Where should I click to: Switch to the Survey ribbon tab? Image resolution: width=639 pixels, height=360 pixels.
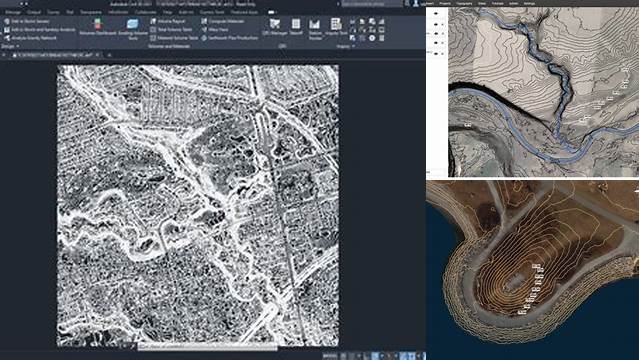coord(53,12)
